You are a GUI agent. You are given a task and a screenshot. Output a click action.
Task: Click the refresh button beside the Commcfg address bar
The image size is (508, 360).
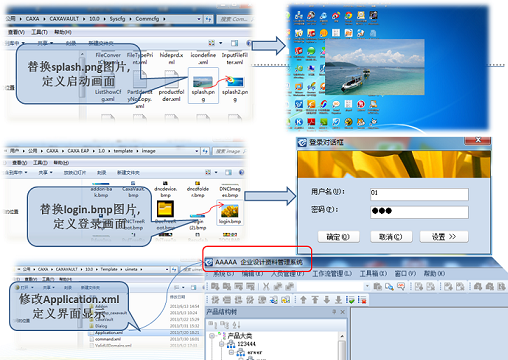pyautogui.click(x=208, y=19)
